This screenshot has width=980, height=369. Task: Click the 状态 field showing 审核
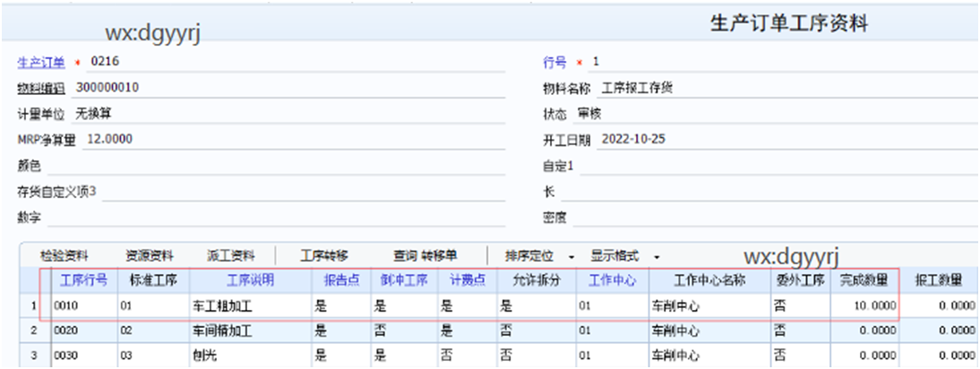tap(776, 115)
